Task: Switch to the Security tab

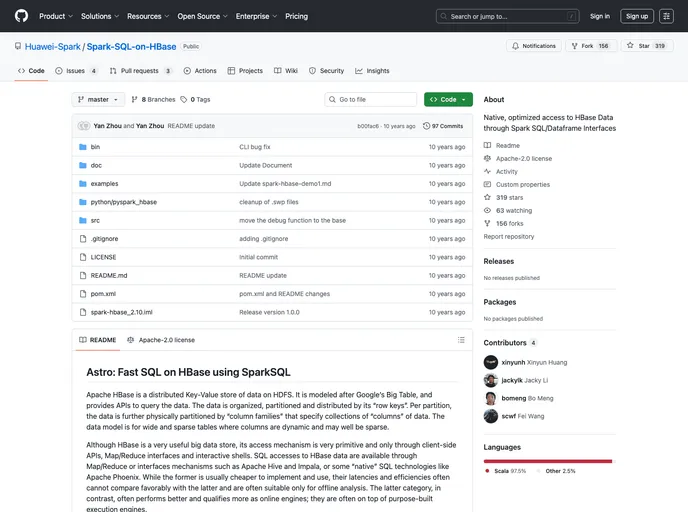Action: click(326, 71)
